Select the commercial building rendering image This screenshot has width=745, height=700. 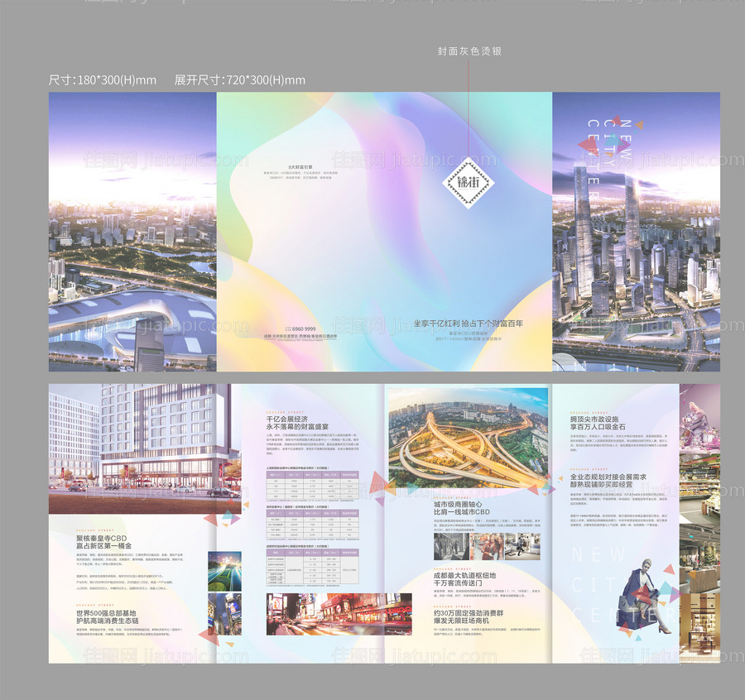(144, 447)
